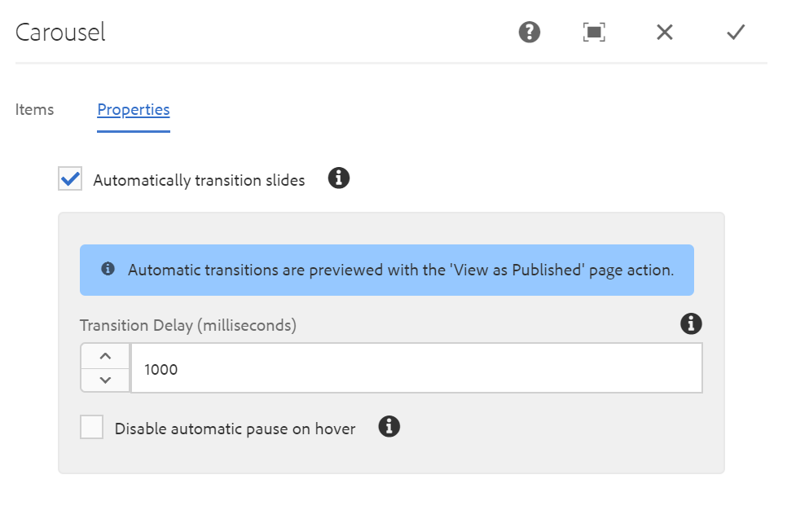Click the info icon inside the blue alert
The width and height of the screenshot is (787, 532).
(x=108, y=269)
